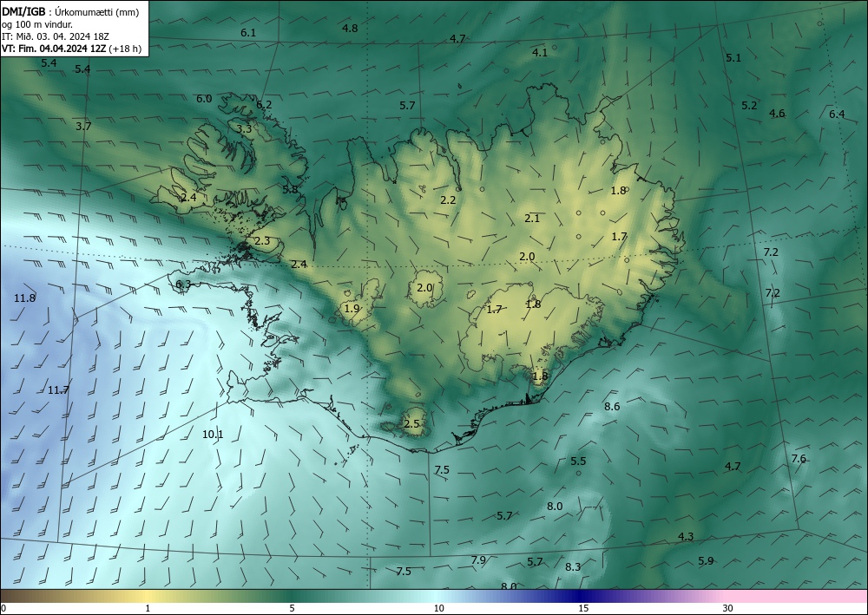
Task: Click the 6.0 value northwest of the Westfjords
Action: click(x=204, y=98)
